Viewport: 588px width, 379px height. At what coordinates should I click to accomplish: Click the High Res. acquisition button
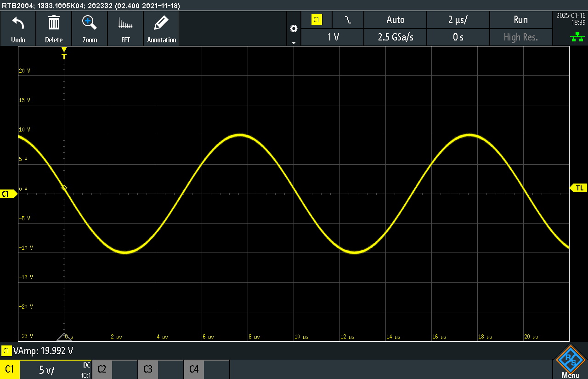coord(521,37)
